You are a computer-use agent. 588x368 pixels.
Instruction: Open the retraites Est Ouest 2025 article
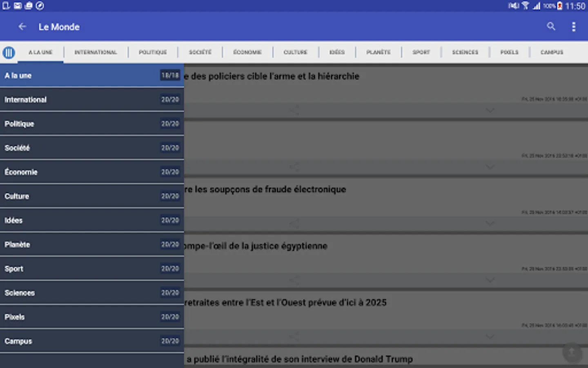285,303
